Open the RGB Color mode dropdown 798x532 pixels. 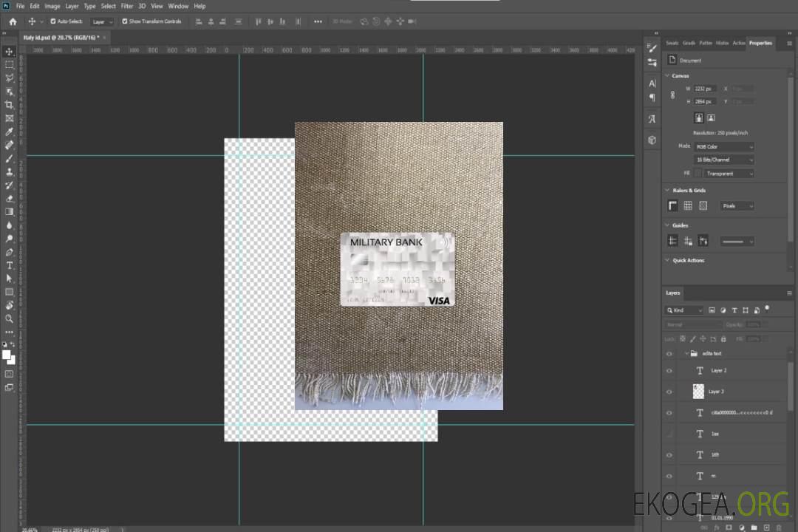pos(724,146)
